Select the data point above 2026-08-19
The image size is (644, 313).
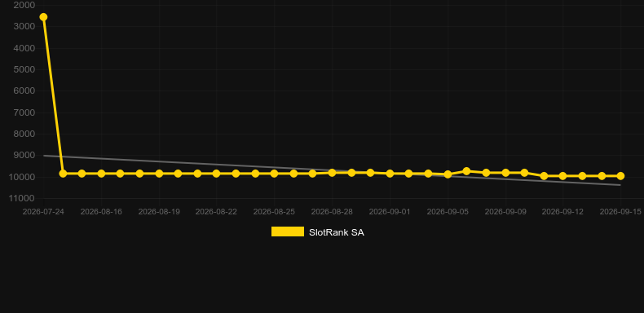coord(159,174)
